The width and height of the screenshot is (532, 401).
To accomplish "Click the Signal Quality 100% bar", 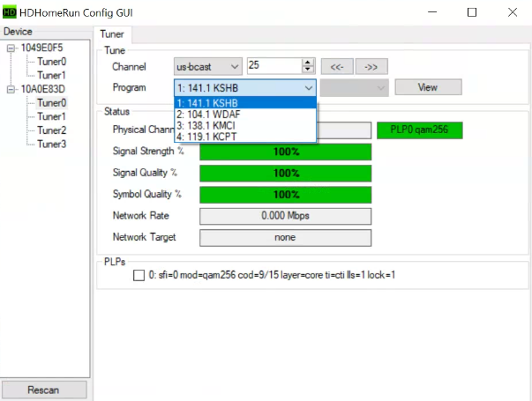I will tap(286, 174).
